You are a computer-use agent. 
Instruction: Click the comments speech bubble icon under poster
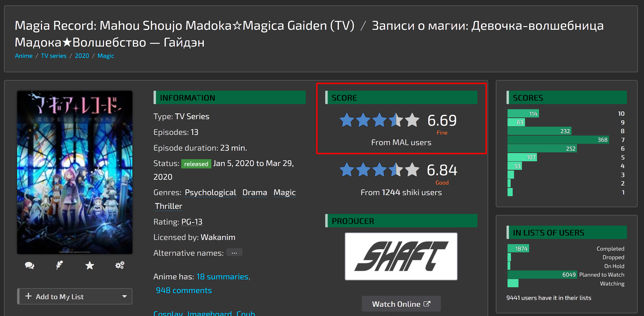coord(29,265)
